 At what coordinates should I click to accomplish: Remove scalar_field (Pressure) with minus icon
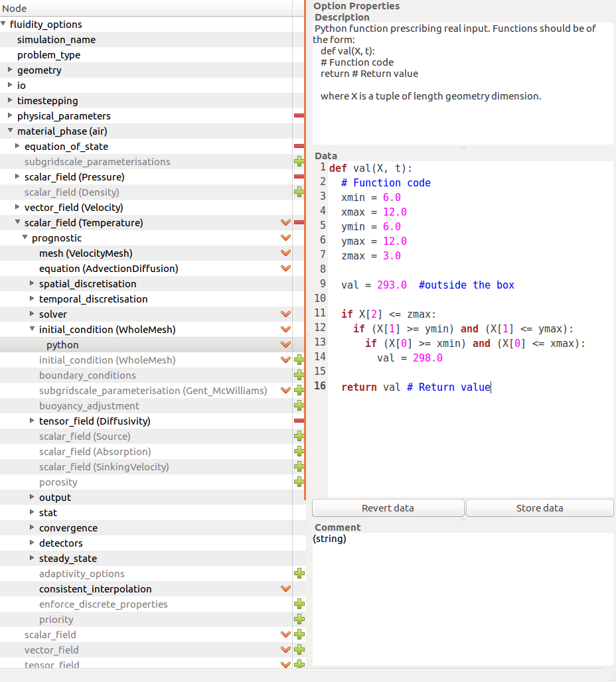(x=299, y=176)
